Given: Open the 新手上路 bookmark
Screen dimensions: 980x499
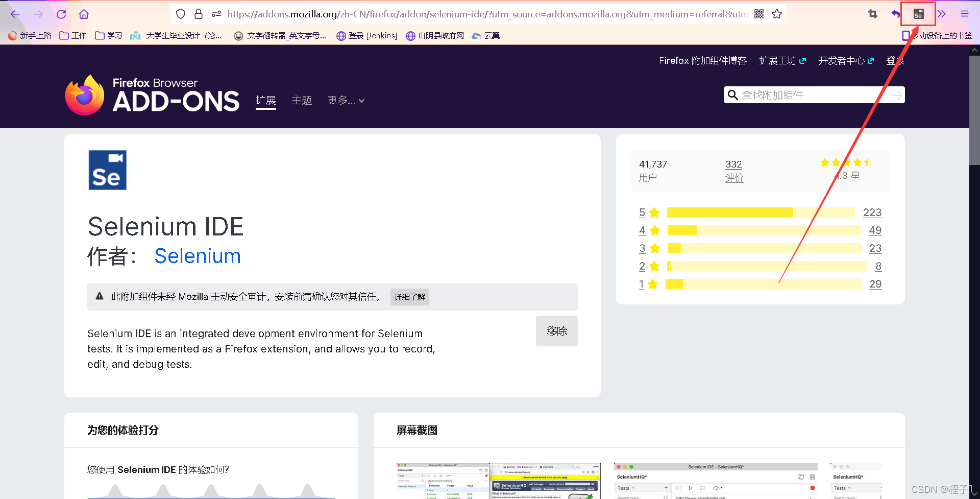Looking at the screenshot, I should [x=30, y=36].
